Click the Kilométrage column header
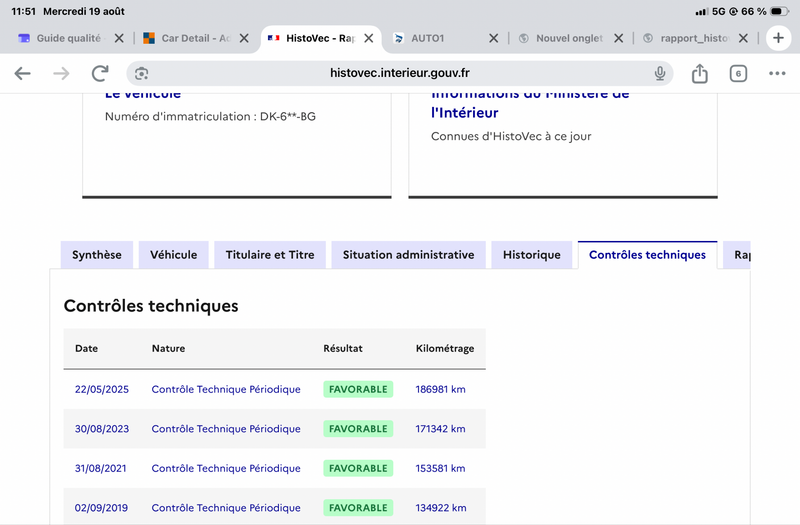 click(445, 348)
